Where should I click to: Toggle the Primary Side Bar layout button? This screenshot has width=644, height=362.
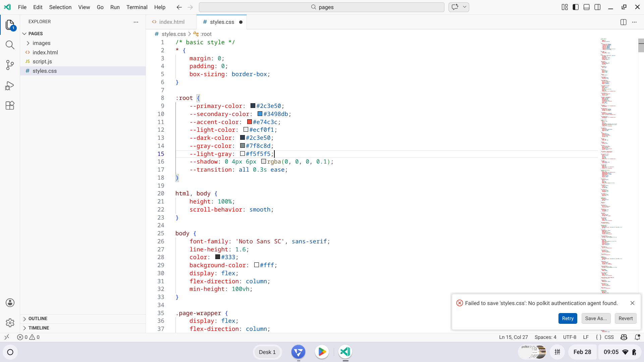[576, 7]
